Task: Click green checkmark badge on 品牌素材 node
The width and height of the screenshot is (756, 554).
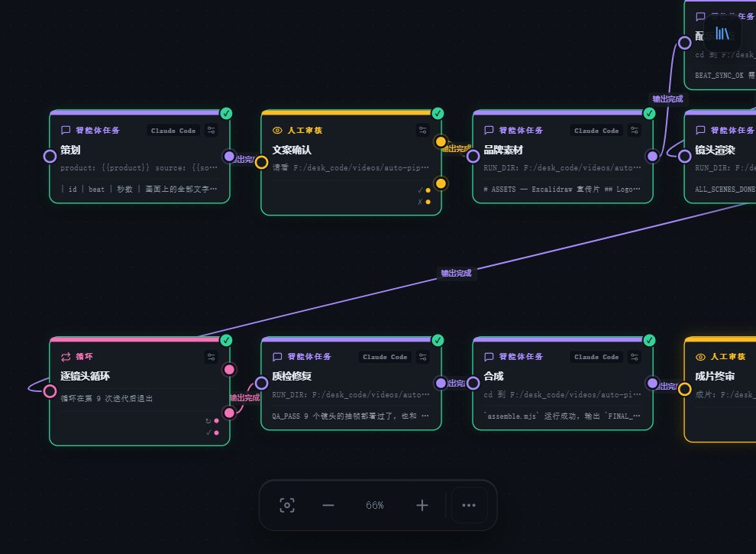Action: [x=649, y=113]
